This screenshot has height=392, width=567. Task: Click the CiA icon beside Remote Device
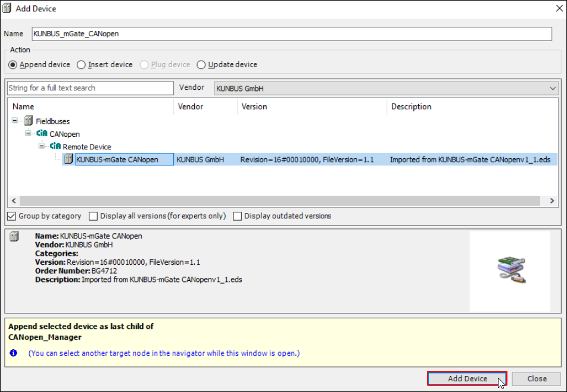tap(55, 146)
